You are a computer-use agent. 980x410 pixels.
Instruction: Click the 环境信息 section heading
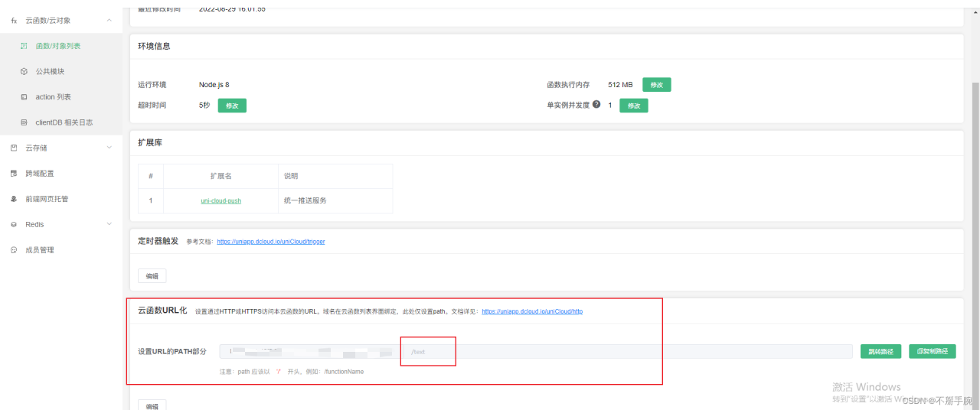coord(154,46)
